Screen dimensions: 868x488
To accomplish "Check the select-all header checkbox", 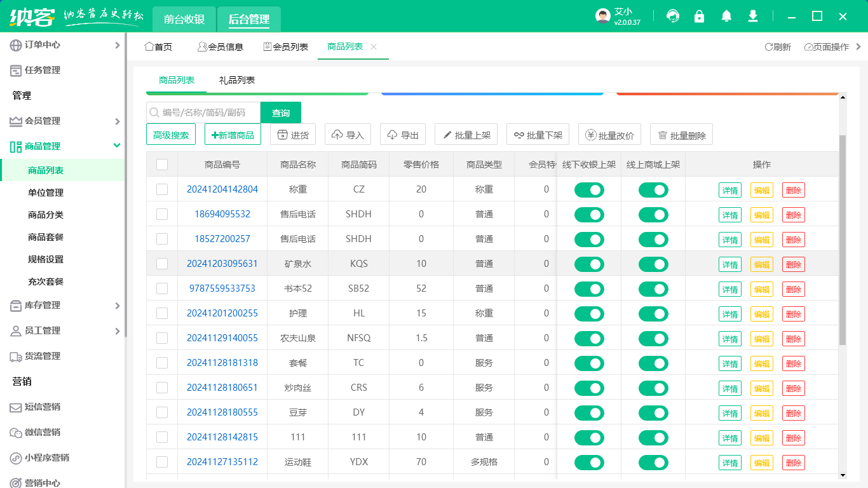I will tap(162, 165).
